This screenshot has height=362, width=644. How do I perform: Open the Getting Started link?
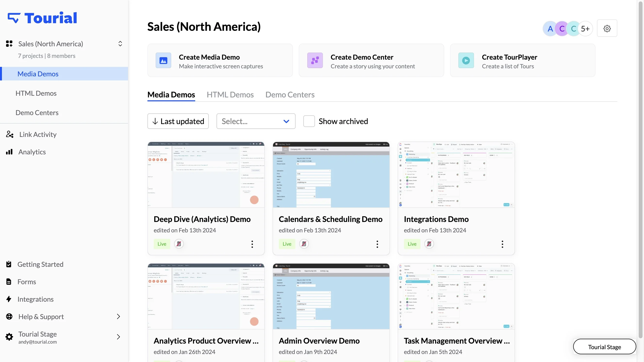pyautogui.click(x=40, y=264)
